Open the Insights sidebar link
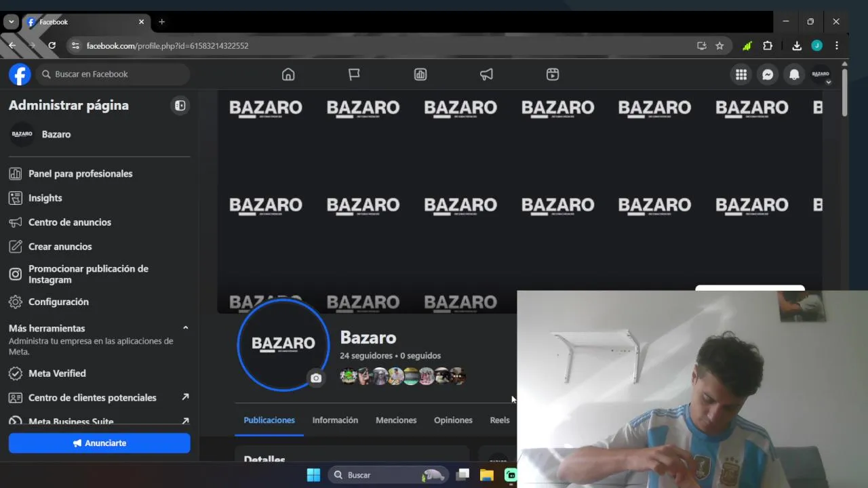The width and height of the screenshot is (868, 488). (x=100, y=198)
